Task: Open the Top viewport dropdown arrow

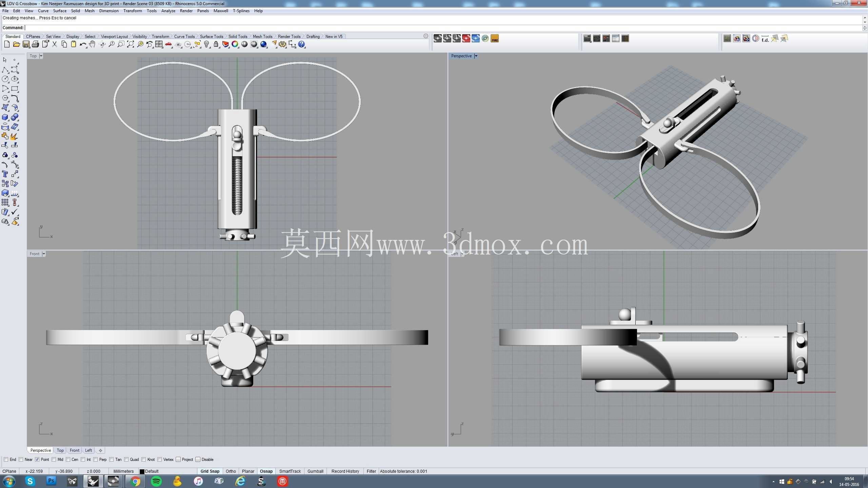Action: point(41,56)
